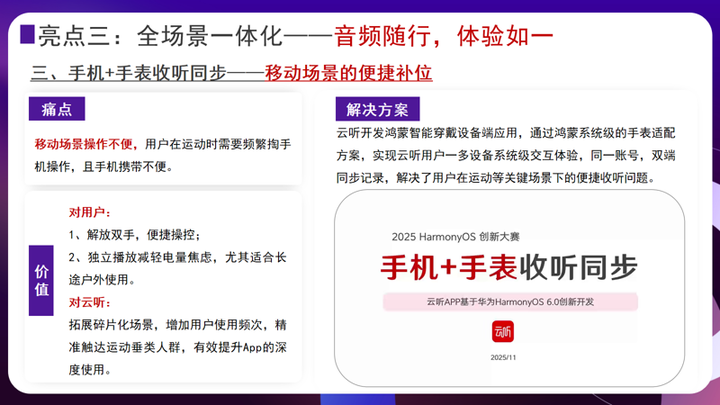Screen dimensions: 720x405
Task: Click the line 方案，实现云听用户一多设备系统级交互体验
Action: click(457, 156)
